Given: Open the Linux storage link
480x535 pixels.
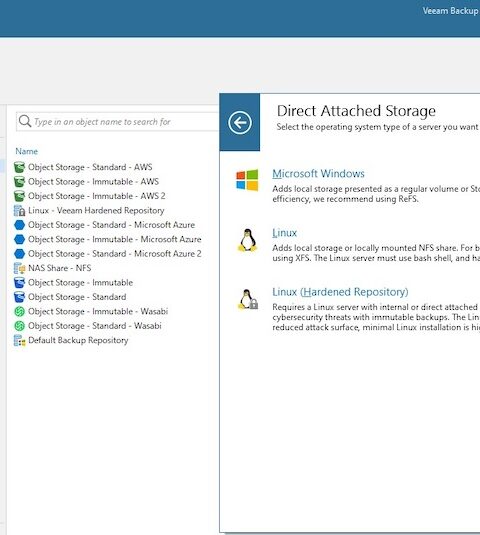Looking at the screenshot, I should tap(285, 233).
